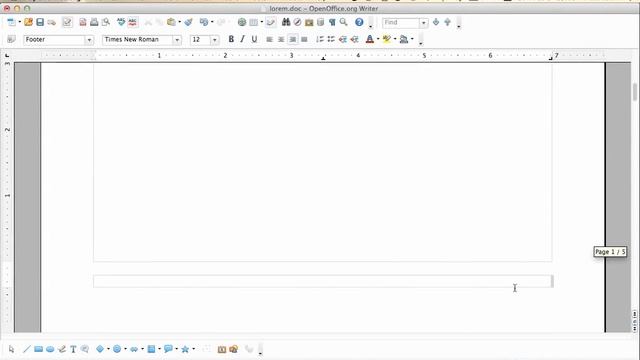Select the Ellipse drawing tool
Viewport: 640px width, 360px height.
point(50,349)
